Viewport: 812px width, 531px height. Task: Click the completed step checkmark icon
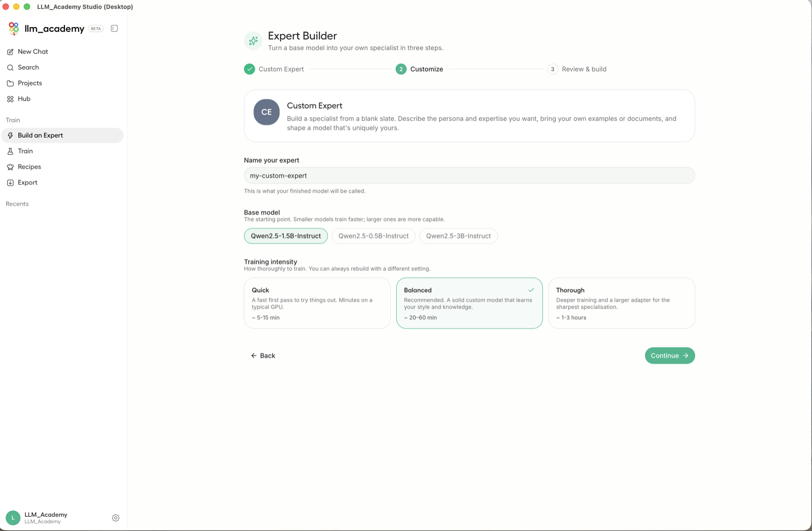[x=249, y=69]
